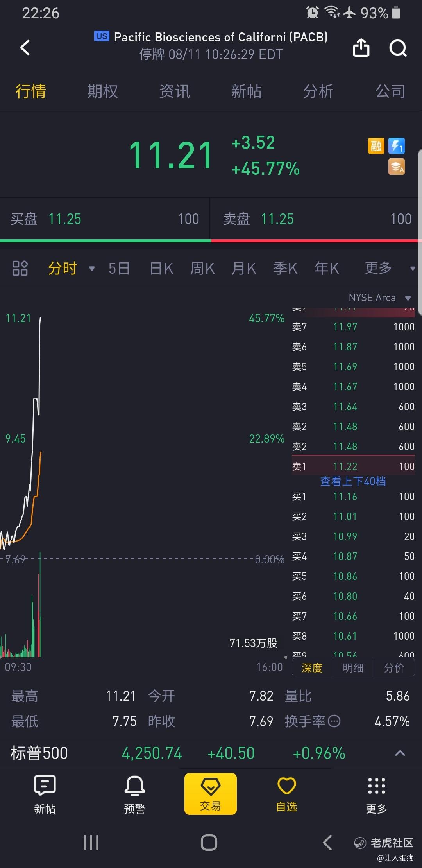This screenshot has width=422, height=868.
Task: Tap 卖3 11.64 order row
Action: [x=353, y=407]
